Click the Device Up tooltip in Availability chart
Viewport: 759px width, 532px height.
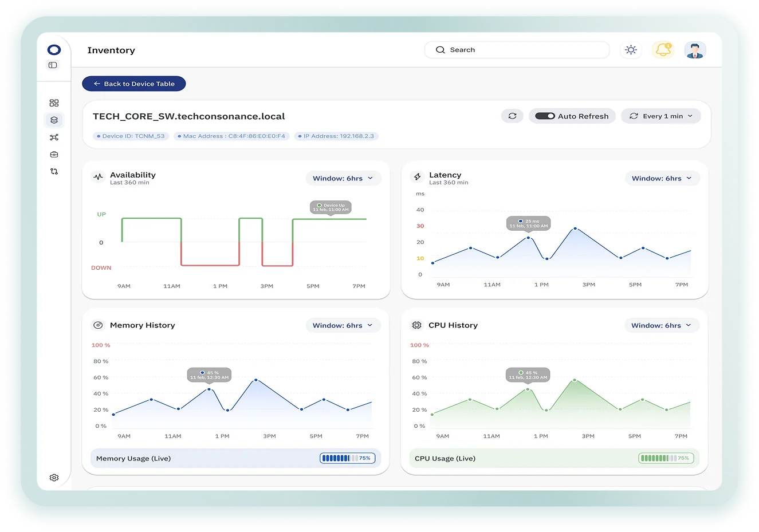[331, 207]
